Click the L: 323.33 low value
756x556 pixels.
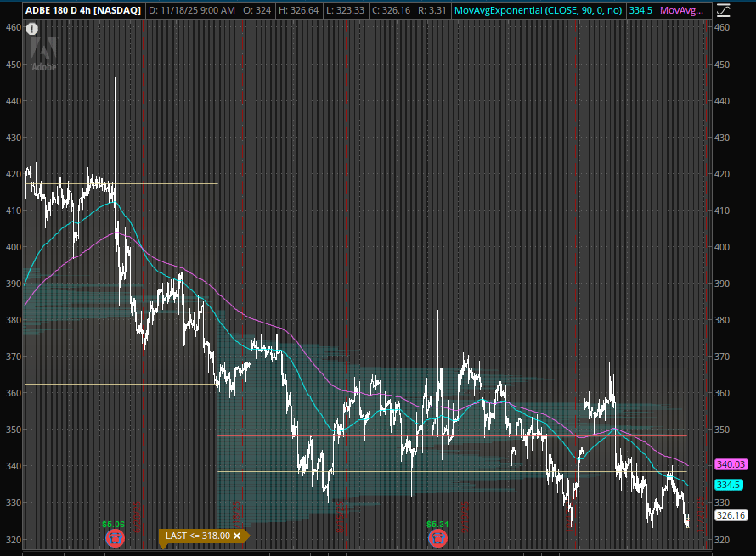click(x=345, y=10)
